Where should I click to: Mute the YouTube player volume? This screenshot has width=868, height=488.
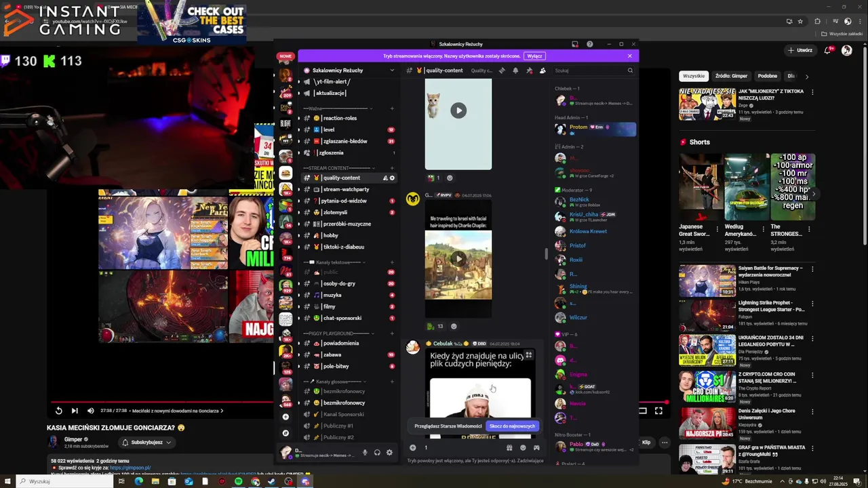click(x=90, y=411)
